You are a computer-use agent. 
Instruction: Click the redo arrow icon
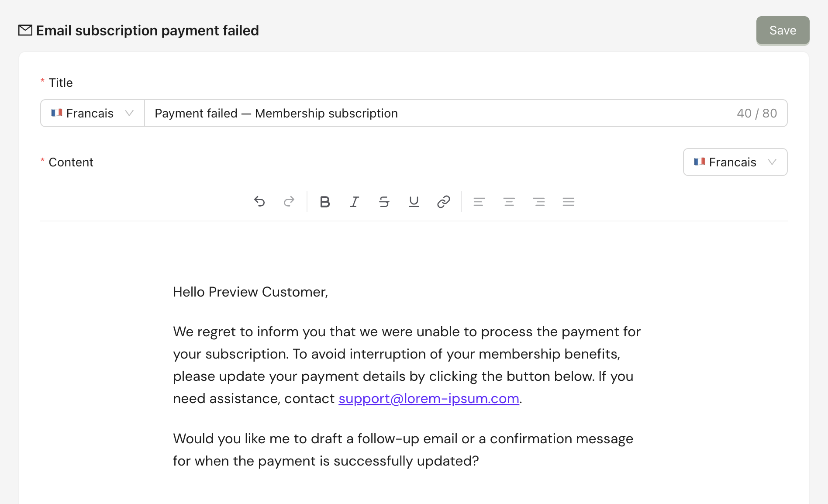289,201
